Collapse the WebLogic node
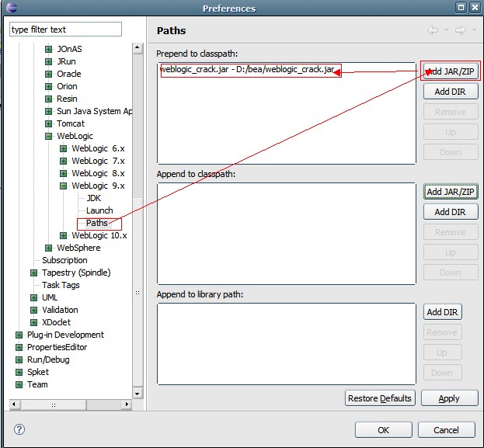The image size is (484, 448). click(48, 136)
